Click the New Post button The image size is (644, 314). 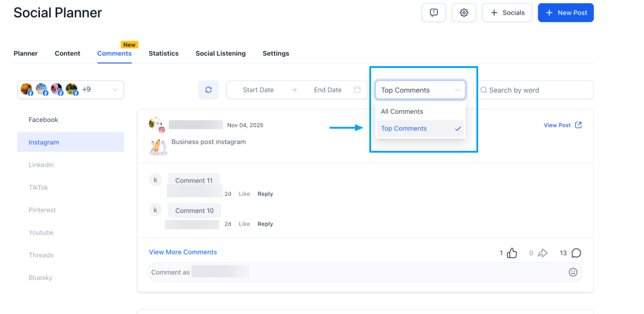click(x=566, y=13)
